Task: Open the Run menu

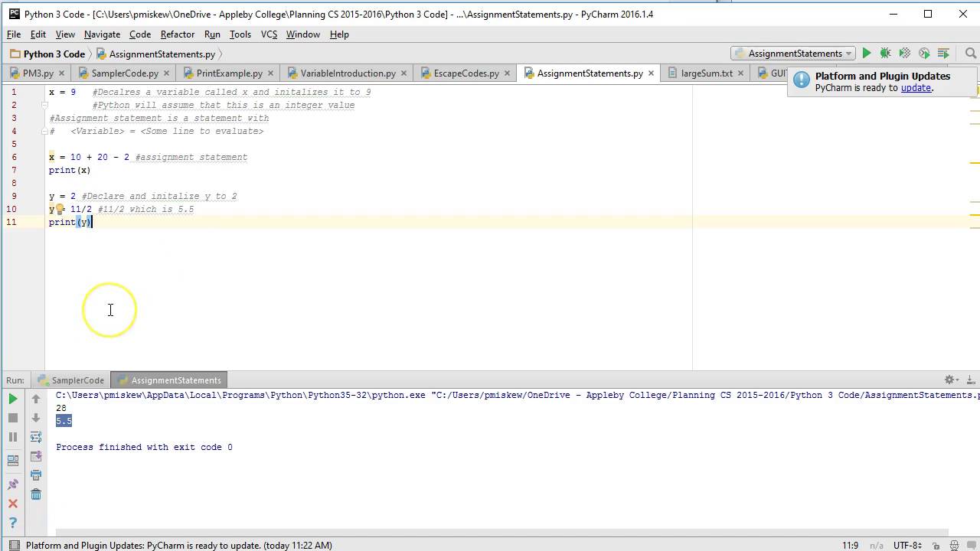Action: pos(212,34)
